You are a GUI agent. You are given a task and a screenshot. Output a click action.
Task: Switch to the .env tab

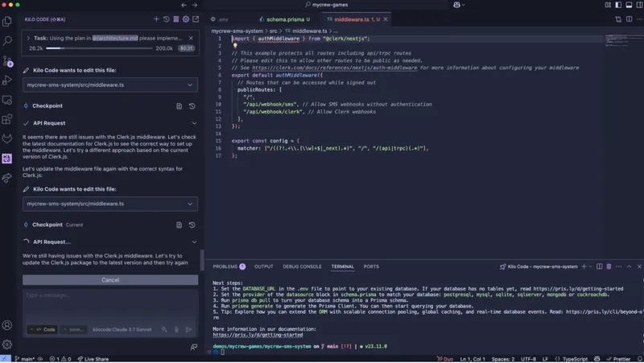point(220,19)
